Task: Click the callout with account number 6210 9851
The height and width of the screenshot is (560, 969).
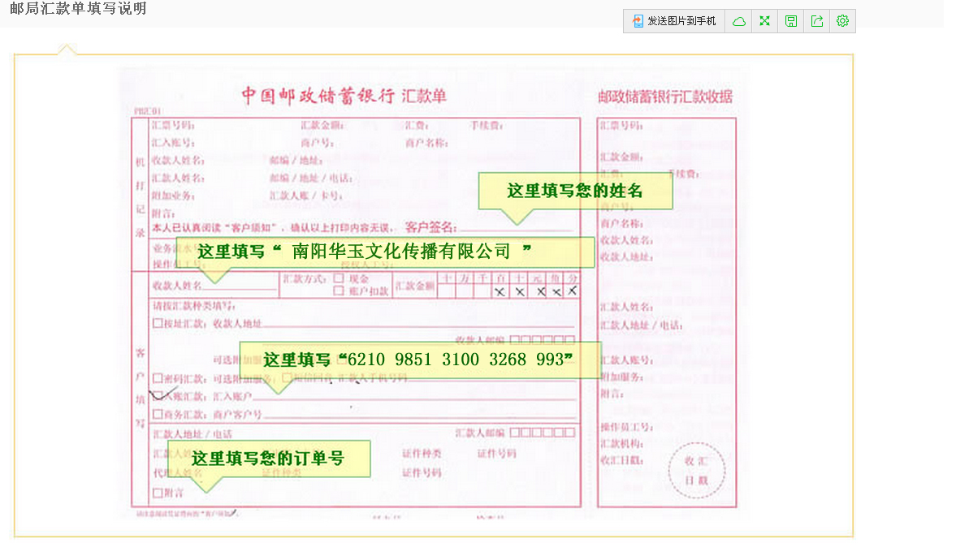Action: click(420, 360)
